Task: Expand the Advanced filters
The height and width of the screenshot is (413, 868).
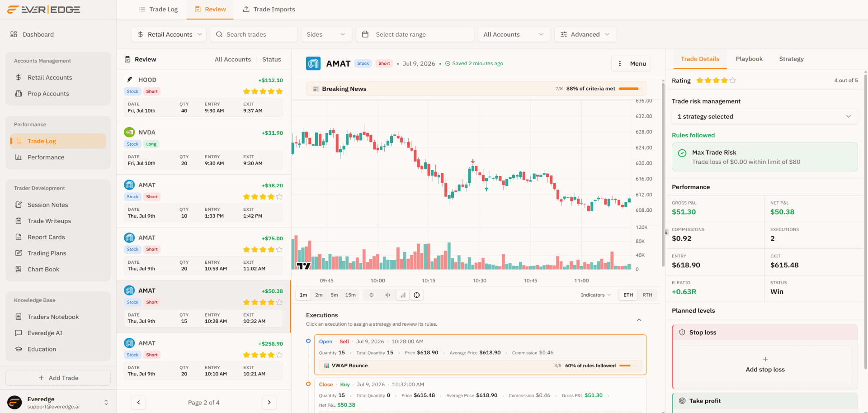Action: [x=585, y=34]
